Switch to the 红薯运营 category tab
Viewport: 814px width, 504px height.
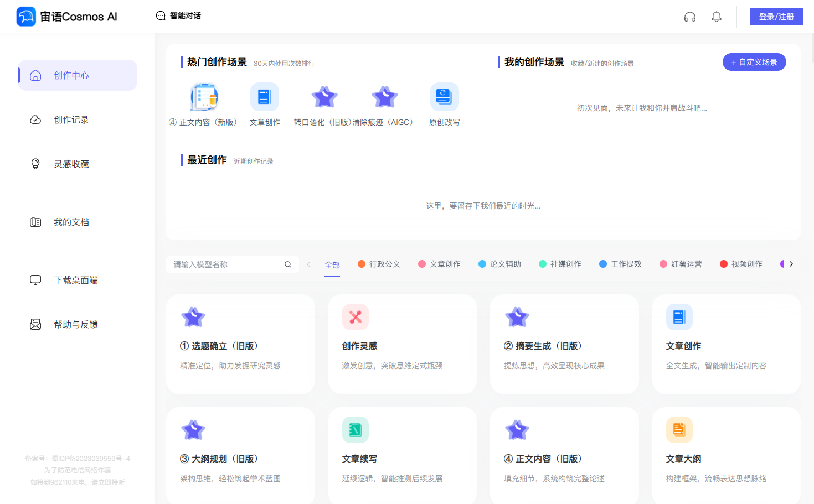click(x=681, y=264)
